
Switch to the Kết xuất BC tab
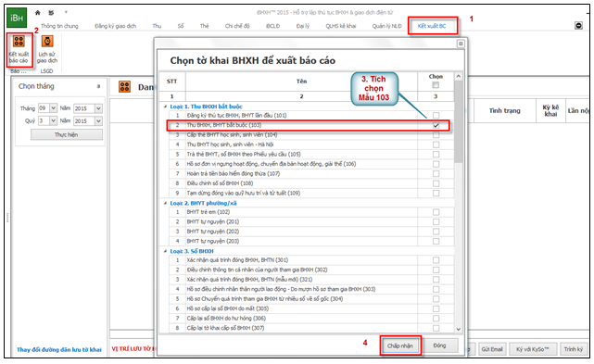432,26
